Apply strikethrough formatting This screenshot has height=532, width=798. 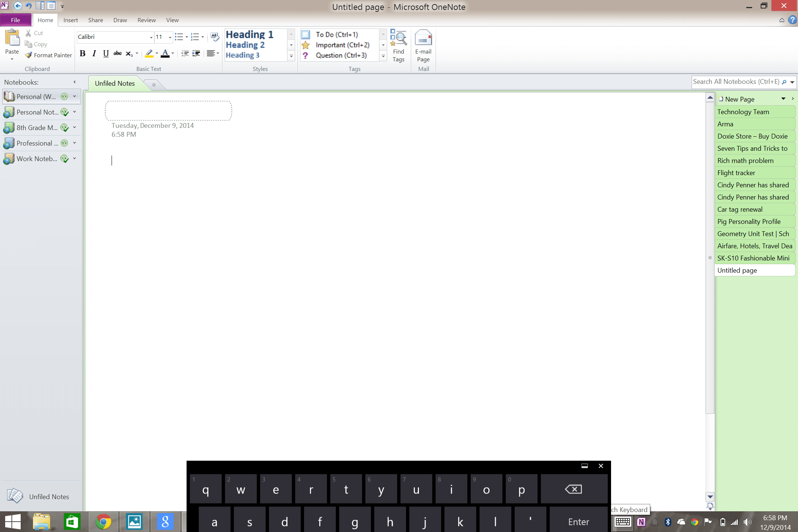(117, 54)
